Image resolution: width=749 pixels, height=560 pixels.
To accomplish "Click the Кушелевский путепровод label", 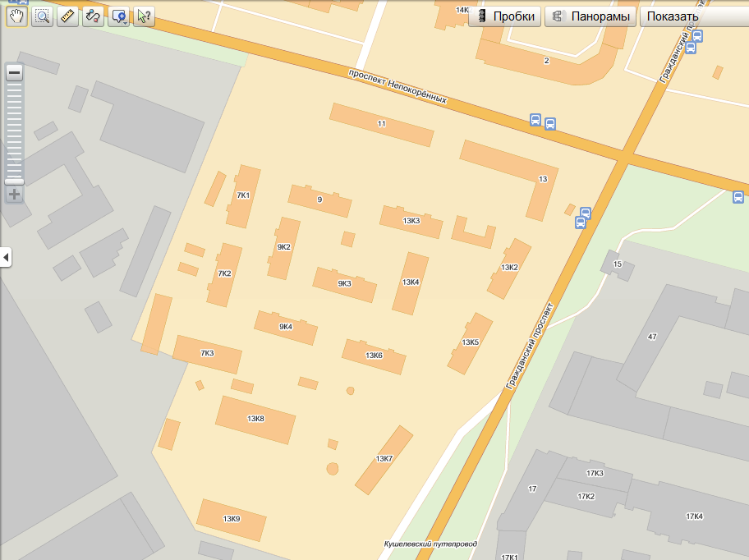I will tap(430, 544).
